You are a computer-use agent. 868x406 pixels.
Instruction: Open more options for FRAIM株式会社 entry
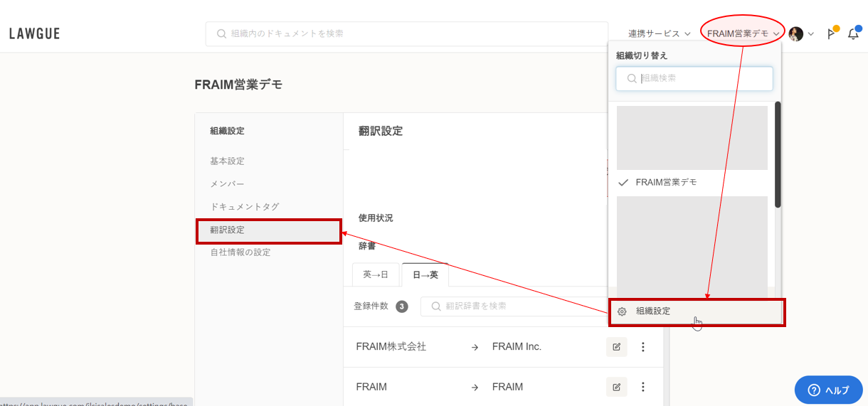tap(643, 347)
